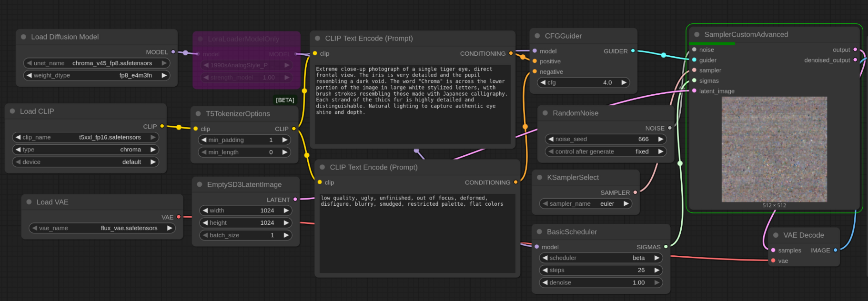The image size is (868, 301).
Task: Collapse the VAE Decode node
Action: point(776,235)
